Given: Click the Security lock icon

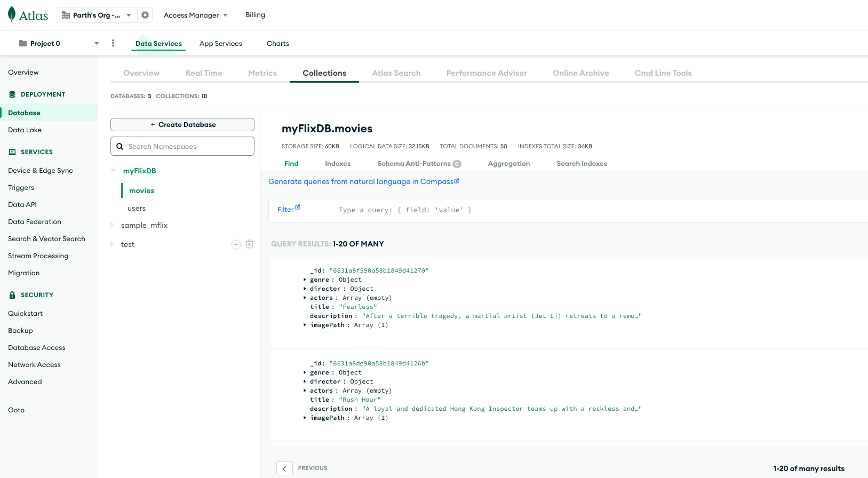Looking at the screenshot, I should coord(12,295).
